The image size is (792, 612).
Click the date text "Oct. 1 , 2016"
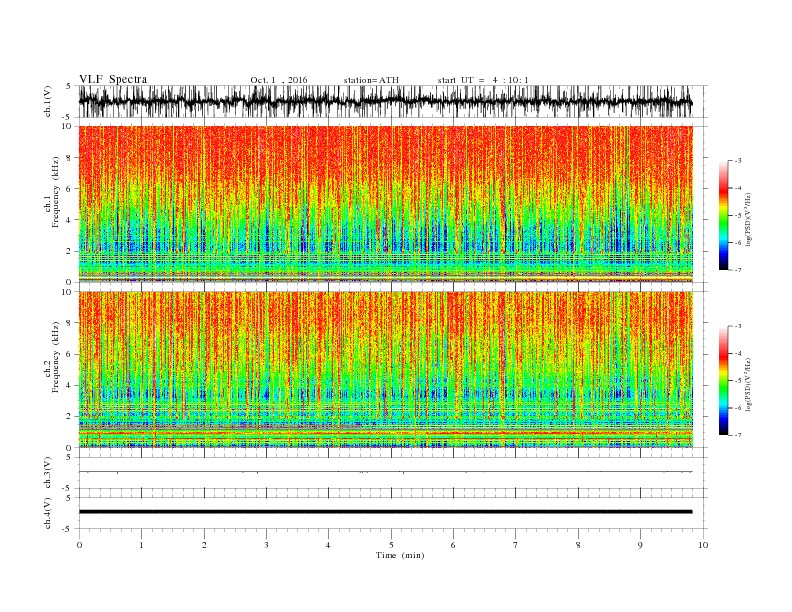tap(279, 80)
